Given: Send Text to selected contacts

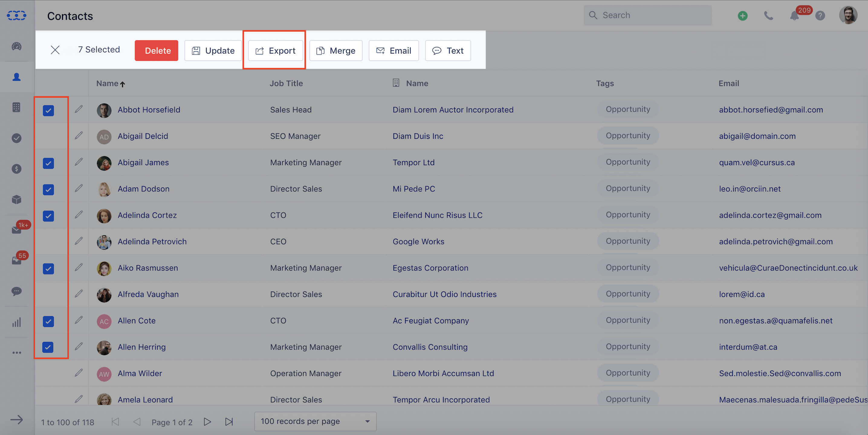Looking at the screenshot, I should 448,51.
